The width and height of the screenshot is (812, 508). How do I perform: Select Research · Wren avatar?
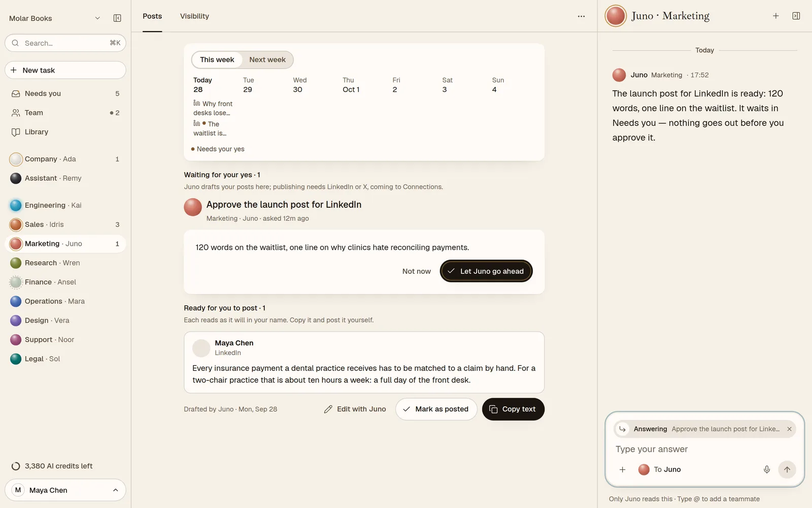click(16, 263)
